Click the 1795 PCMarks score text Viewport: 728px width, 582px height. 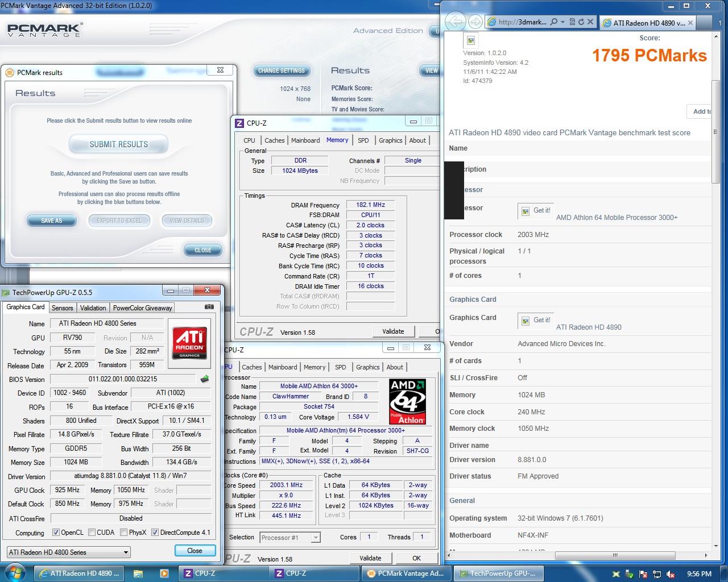649,56
